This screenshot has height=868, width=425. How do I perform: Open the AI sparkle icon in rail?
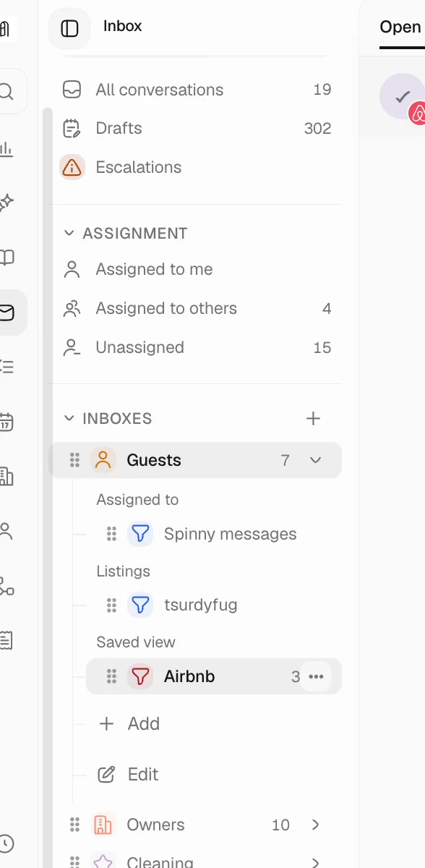pos(7,203)
